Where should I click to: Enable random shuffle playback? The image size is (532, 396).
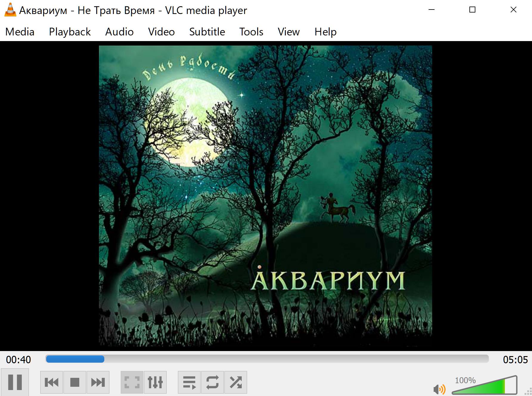tap(236, 382)
